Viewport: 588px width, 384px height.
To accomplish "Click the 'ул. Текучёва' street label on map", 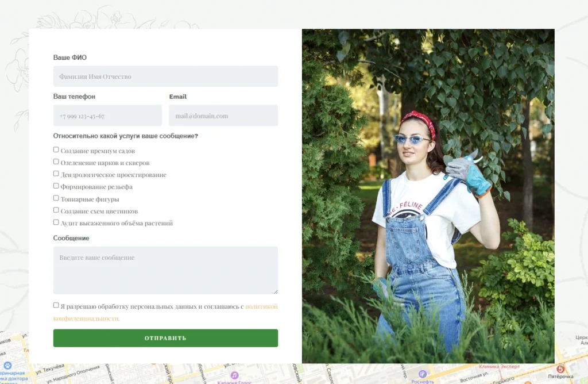I will click(50, 368).
